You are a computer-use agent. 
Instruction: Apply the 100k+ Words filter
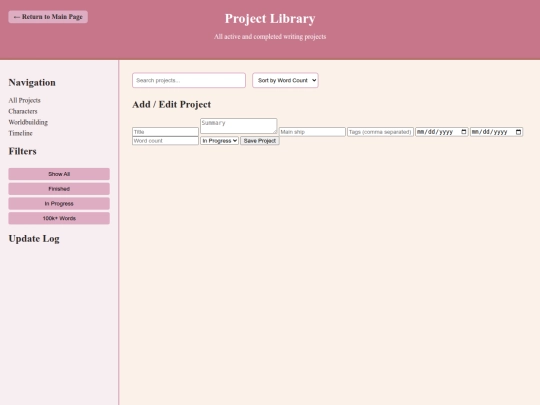click(x=59, y=218)
